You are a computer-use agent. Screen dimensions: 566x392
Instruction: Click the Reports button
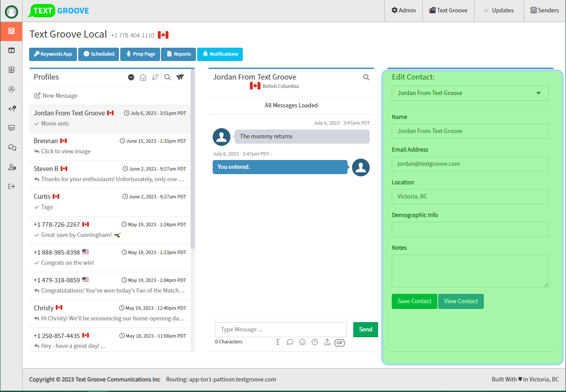(179, 54)
